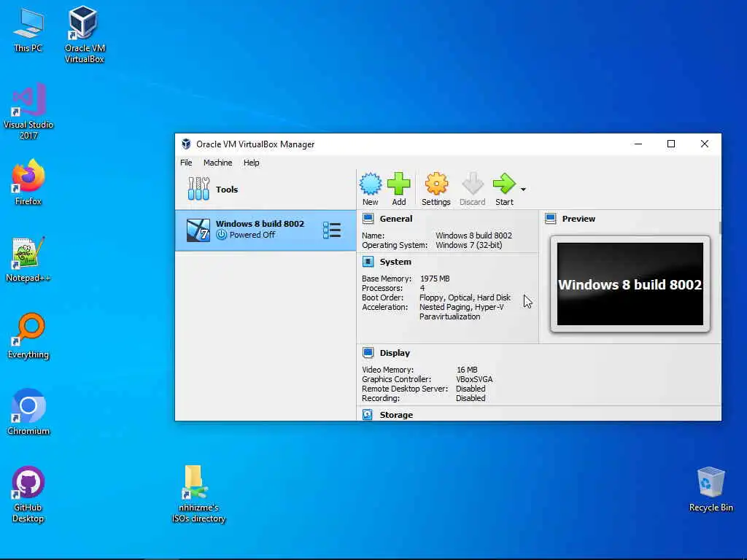The image size is (747, 560).
Task: Click Base Memory value 1975 MB
Action: click(435, 279)
